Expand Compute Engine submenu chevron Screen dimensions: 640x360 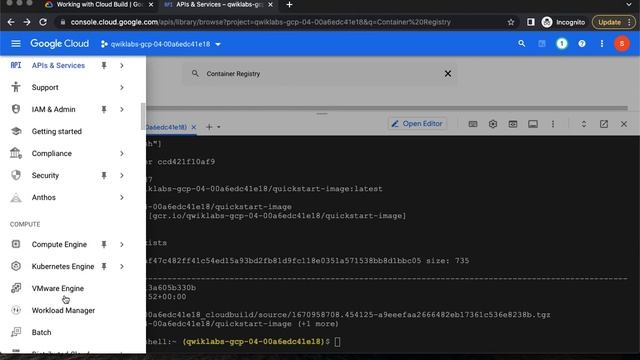pyautogui.click(x=122, y=244)
